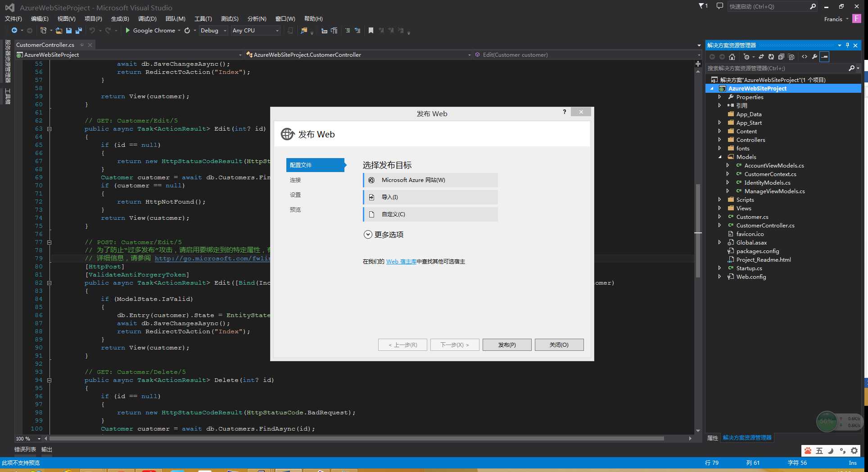
Task: Click the Quick Launch search magnifier icon
Action: point(813,6)
